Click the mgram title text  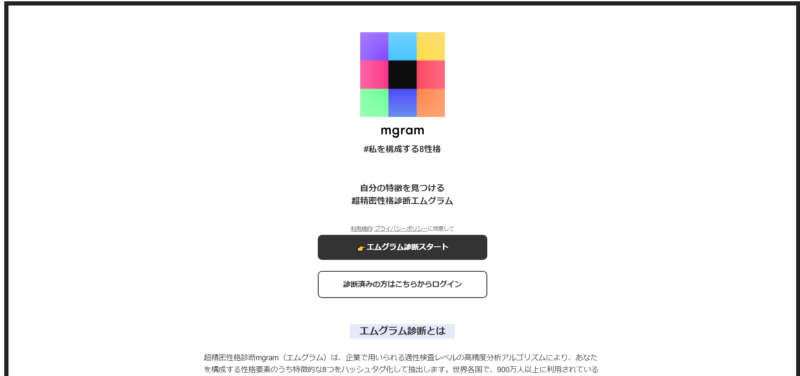402,131
